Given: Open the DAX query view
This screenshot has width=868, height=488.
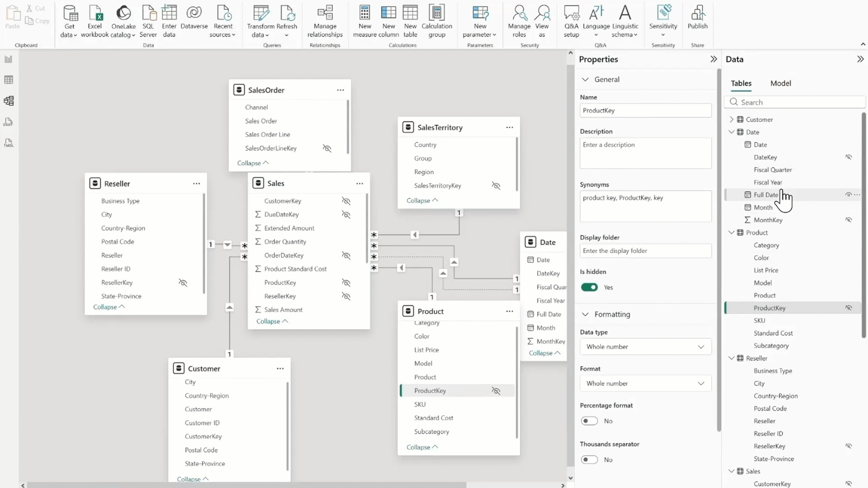Looking at the screenshot, I should pyautogui.click(x=8, y=122).
